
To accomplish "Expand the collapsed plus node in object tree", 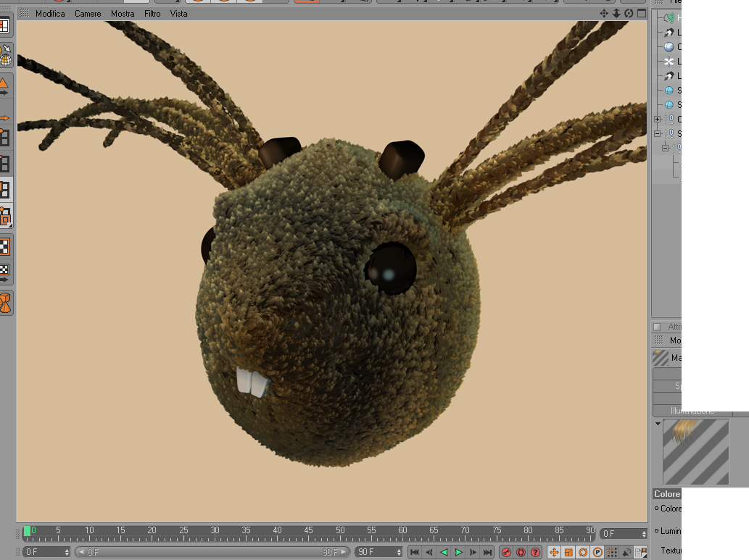I will tap(658, 119).
